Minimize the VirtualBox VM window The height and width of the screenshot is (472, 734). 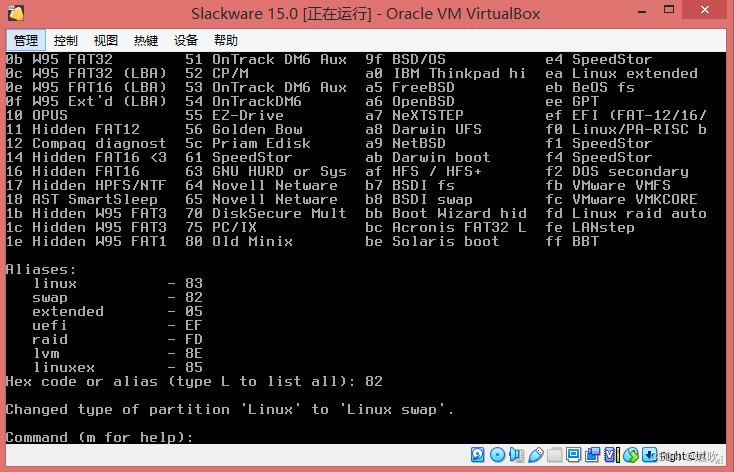pyautogui.click(x=642, y=10)
